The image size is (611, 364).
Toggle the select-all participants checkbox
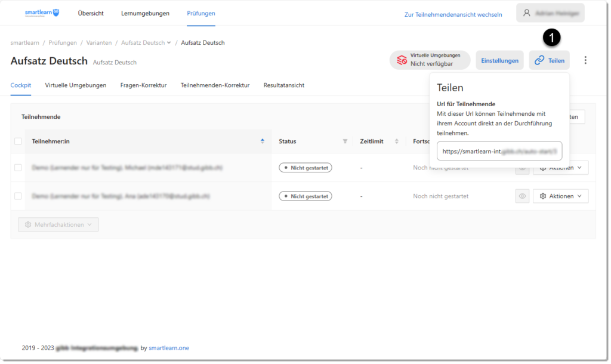(x=18, y=141)
